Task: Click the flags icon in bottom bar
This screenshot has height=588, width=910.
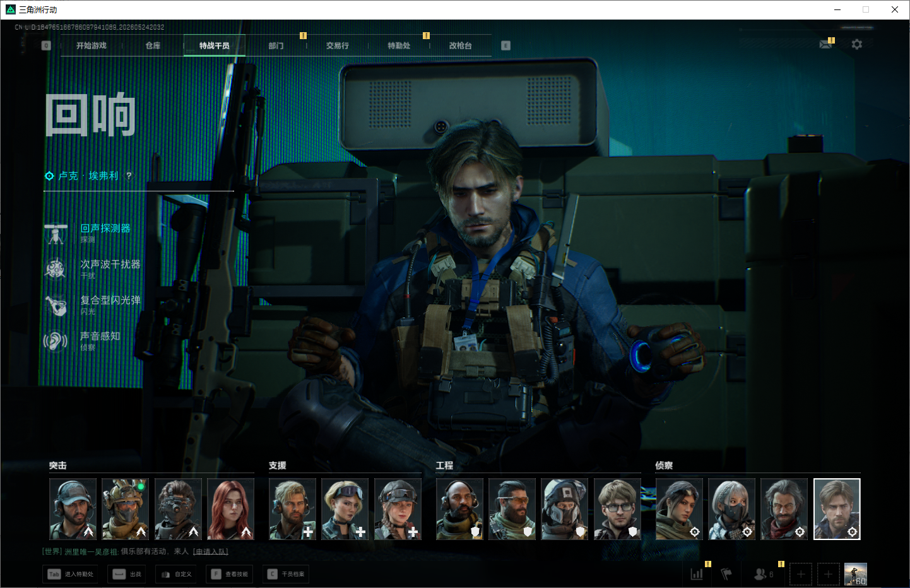Action: 726,574
